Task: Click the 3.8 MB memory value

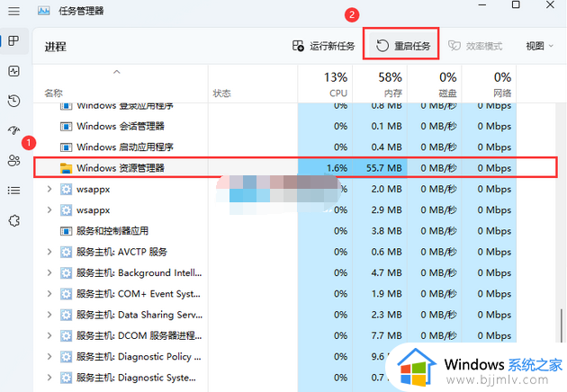Action: tap(386, 231)
